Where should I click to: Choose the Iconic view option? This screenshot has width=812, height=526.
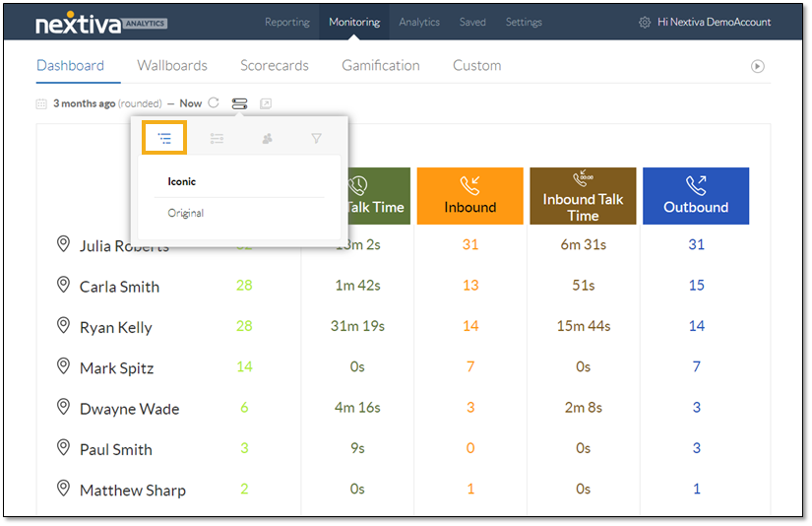point(182,182)
